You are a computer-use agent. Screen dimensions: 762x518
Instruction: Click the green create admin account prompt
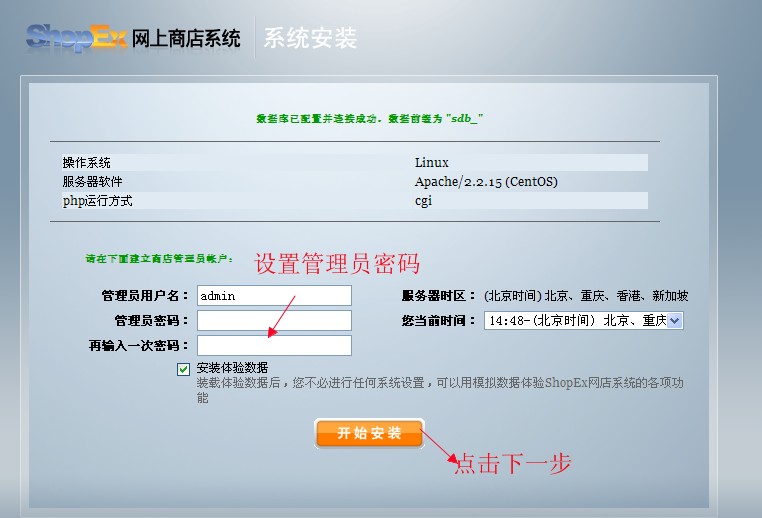pyautogui.click(x=159, y=259)
